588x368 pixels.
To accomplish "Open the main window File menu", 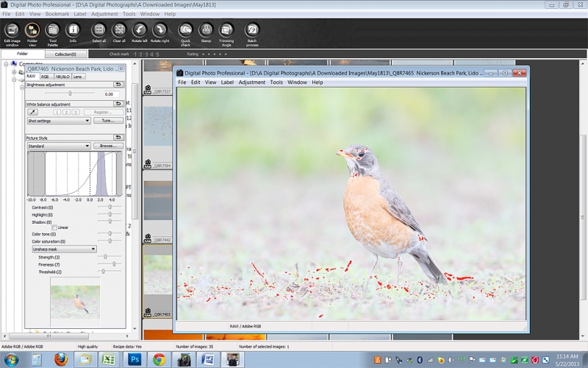I will coord(7,14).
